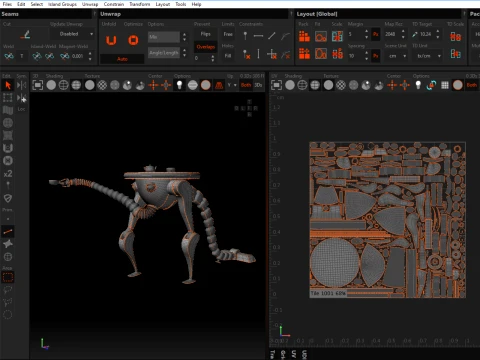Open the Angle/Length options stepper
The width and height of the screenshot is (480, 360).
[184, 53]
